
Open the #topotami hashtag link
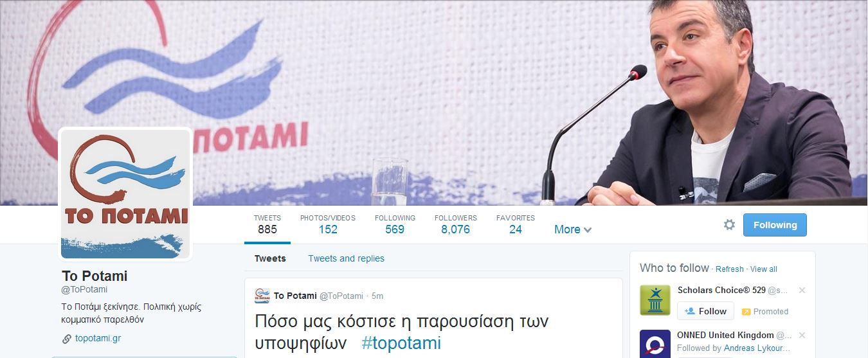click(401, 343)
